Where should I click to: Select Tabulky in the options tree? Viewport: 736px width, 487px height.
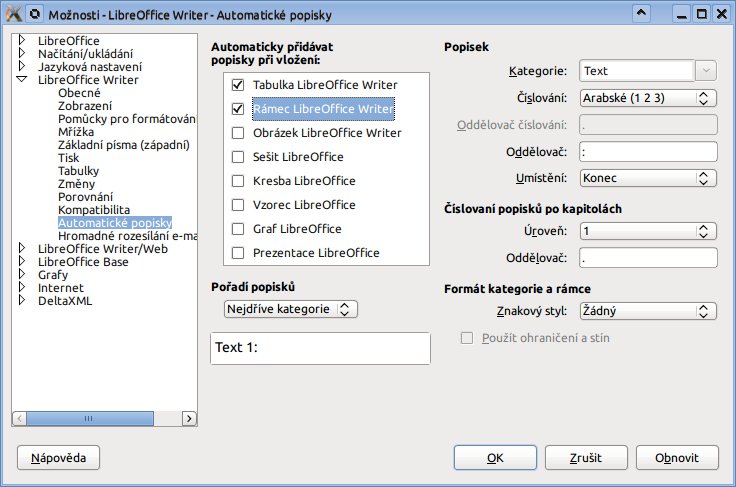pos(78,171)
